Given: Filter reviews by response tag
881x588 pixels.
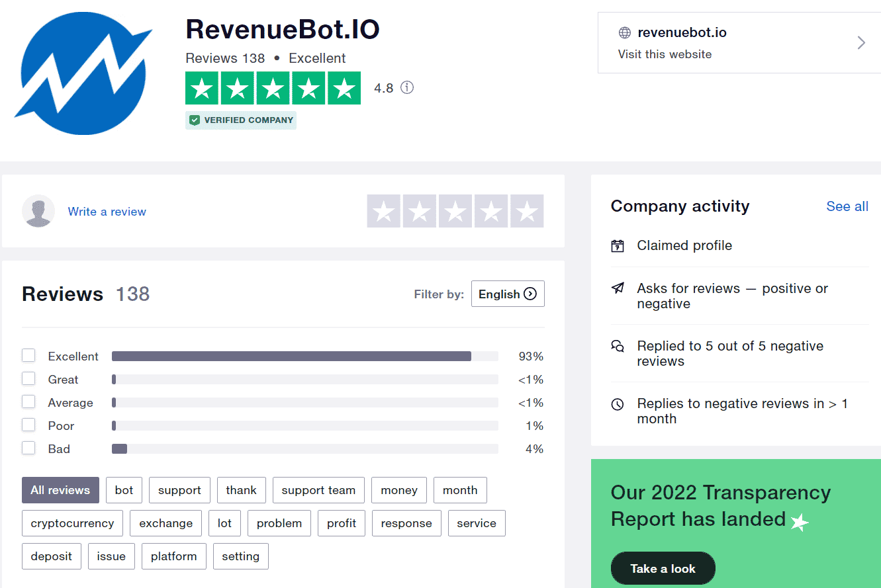Looking at the screenshot, I should click(406, 523).
